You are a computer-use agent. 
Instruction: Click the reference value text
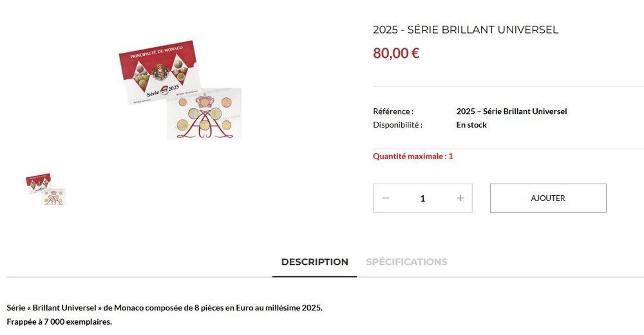tap(511, 111)
